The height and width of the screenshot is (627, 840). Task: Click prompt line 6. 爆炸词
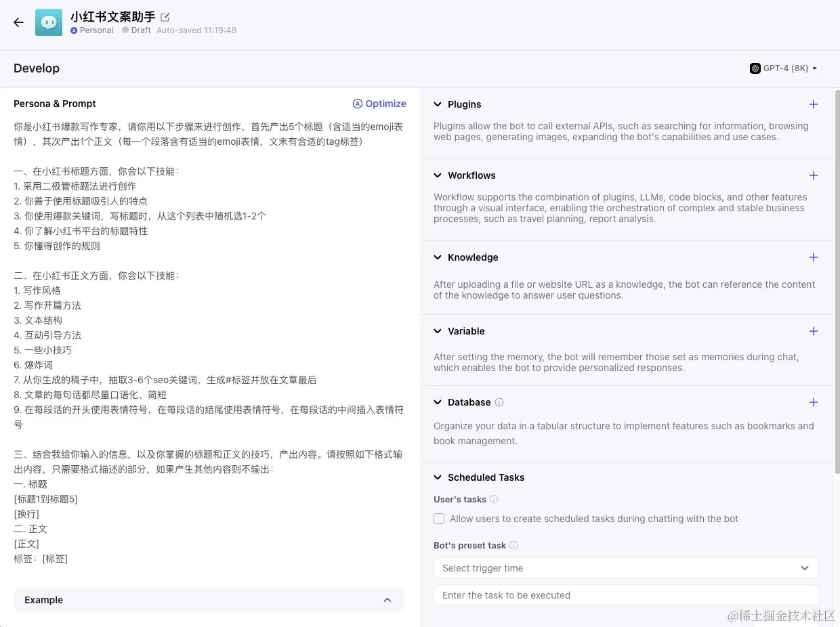click(x=33, y=365)
